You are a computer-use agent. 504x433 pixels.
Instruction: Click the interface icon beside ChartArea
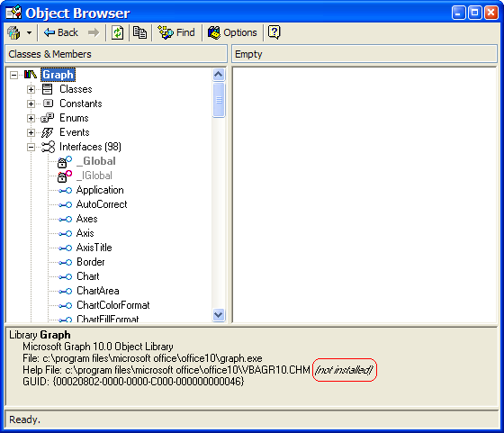point(65,292)
